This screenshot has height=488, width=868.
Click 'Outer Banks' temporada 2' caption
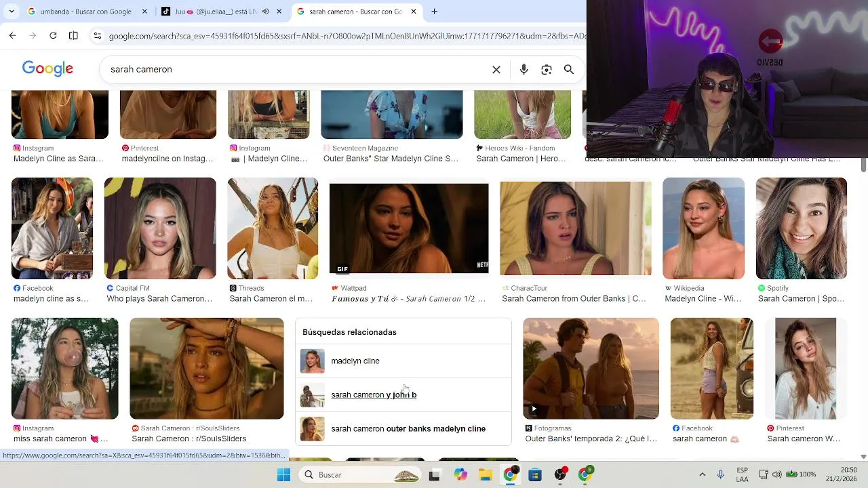(591, 439)
